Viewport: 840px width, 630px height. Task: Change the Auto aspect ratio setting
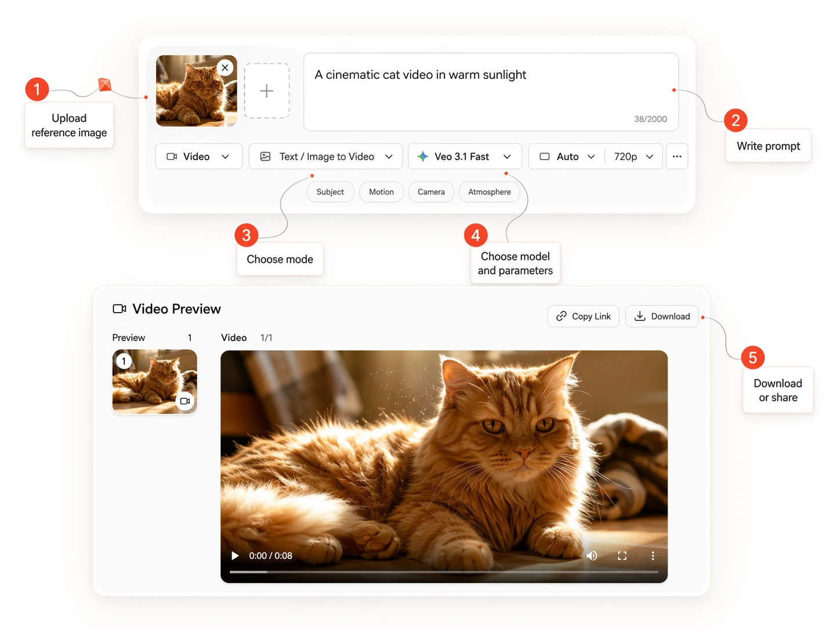point(567,157)
